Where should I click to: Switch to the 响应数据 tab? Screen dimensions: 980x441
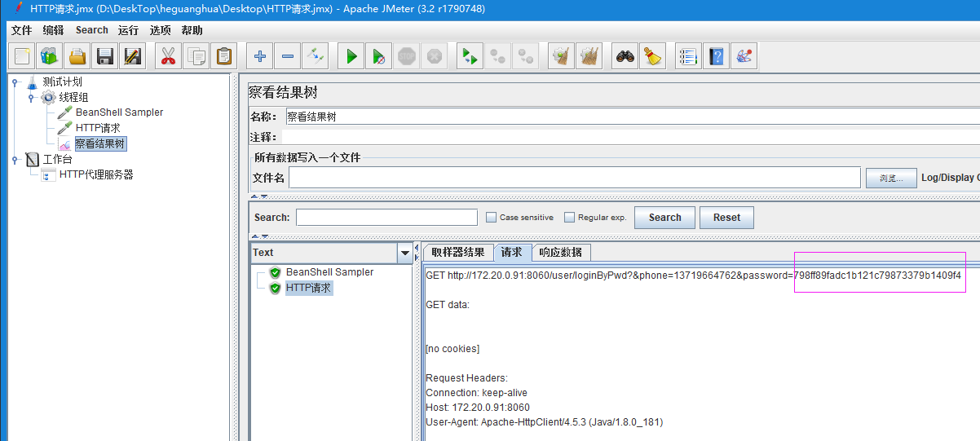pyautogui.click(x=561, y=252)
